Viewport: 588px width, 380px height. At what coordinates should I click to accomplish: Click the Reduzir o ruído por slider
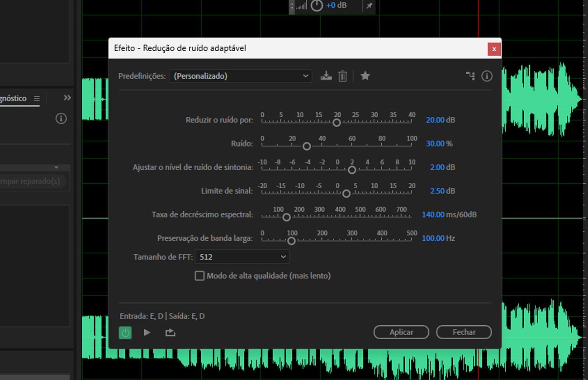337,122
